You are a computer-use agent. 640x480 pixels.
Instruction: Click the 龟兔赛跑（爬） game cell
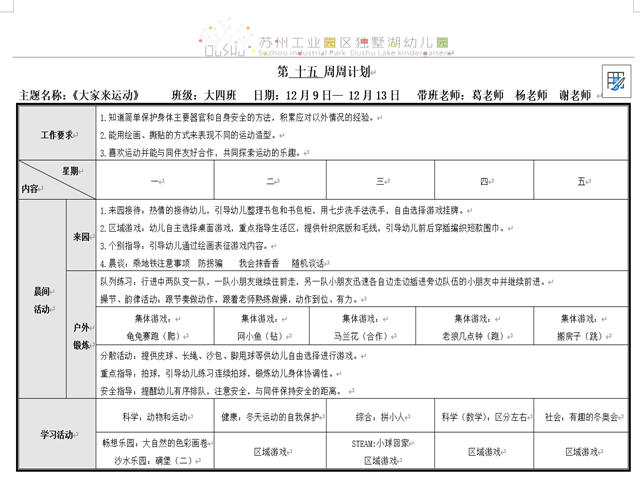(x=155, y=327)
